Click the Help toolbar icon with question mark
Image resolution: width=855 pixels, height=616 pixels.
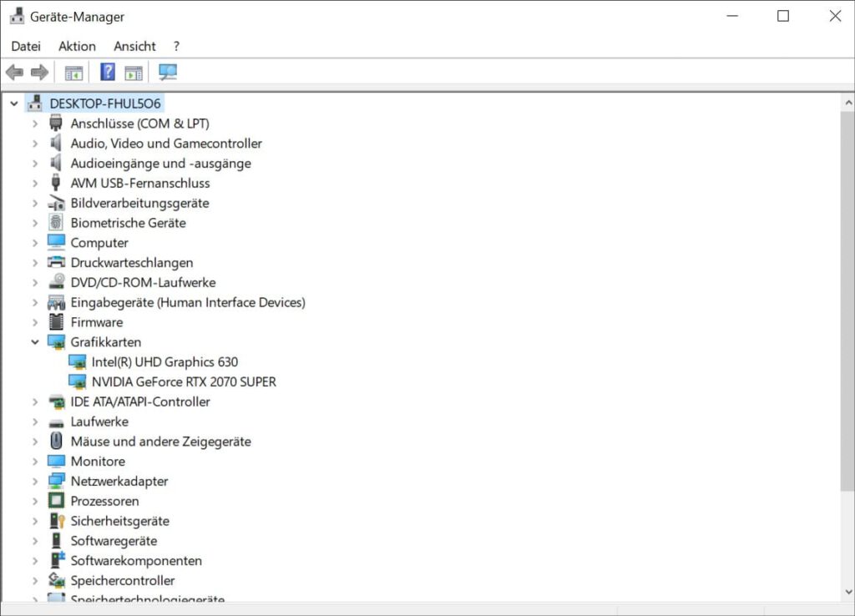(x=108, y=73)
